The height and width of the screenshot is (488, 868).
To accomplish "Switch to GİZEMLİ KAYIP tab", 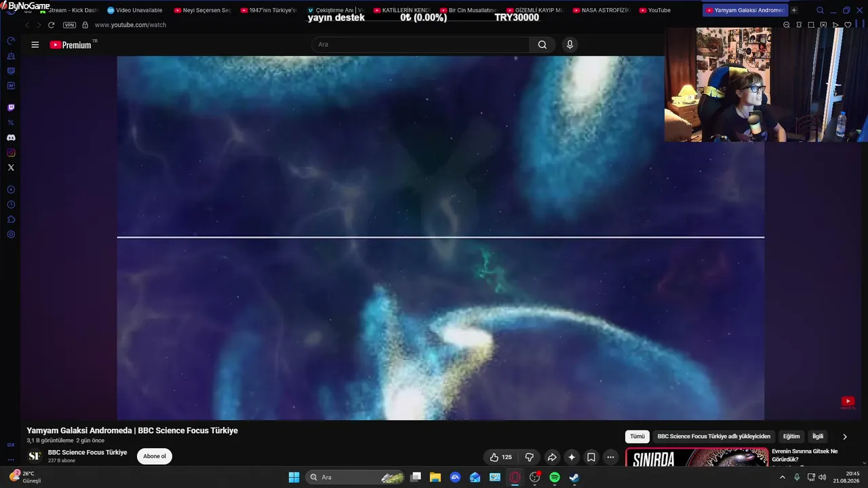I will pyautogui.click(x=534, y=10).
